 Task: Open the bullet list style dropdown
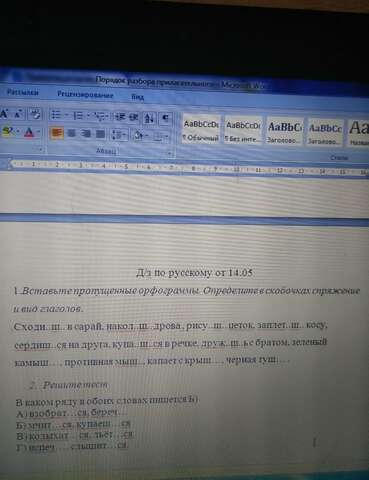66,115
